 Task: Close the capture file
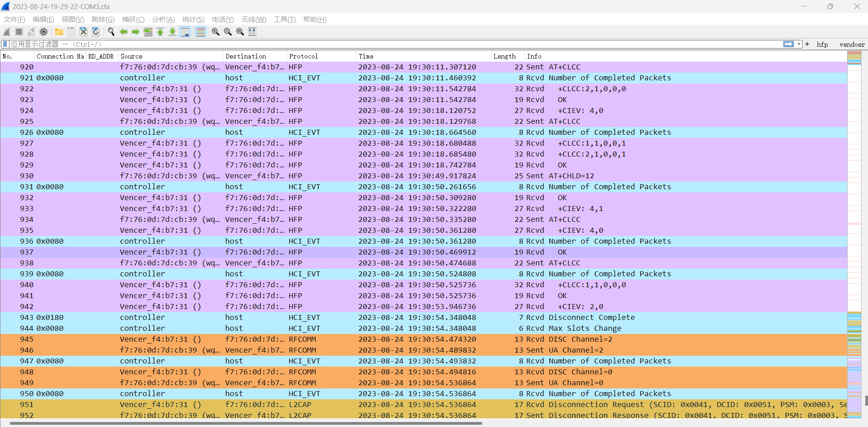[x=84, y=32]
